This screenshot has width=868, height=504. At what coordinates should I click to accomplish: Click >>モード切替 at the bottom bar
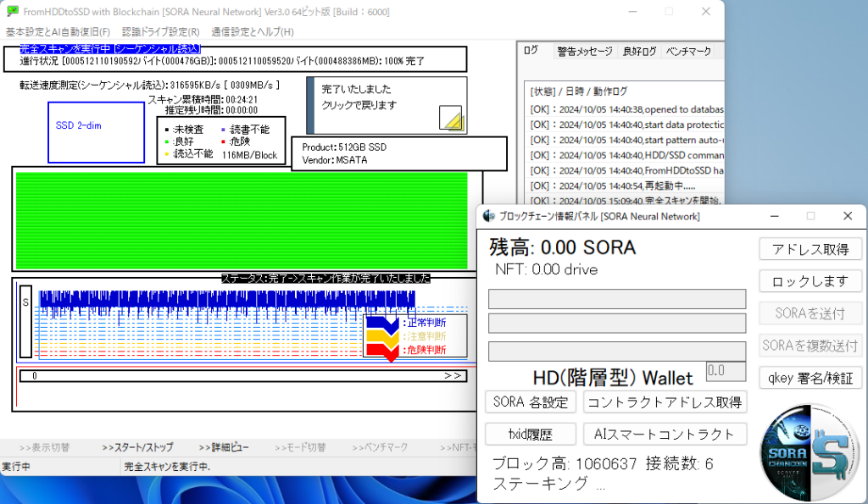point(300,447)
